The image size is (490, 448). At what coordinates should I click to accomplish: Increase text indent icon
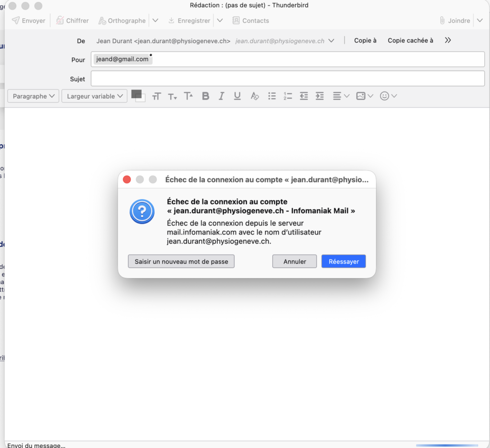click(x=320, y=96)
